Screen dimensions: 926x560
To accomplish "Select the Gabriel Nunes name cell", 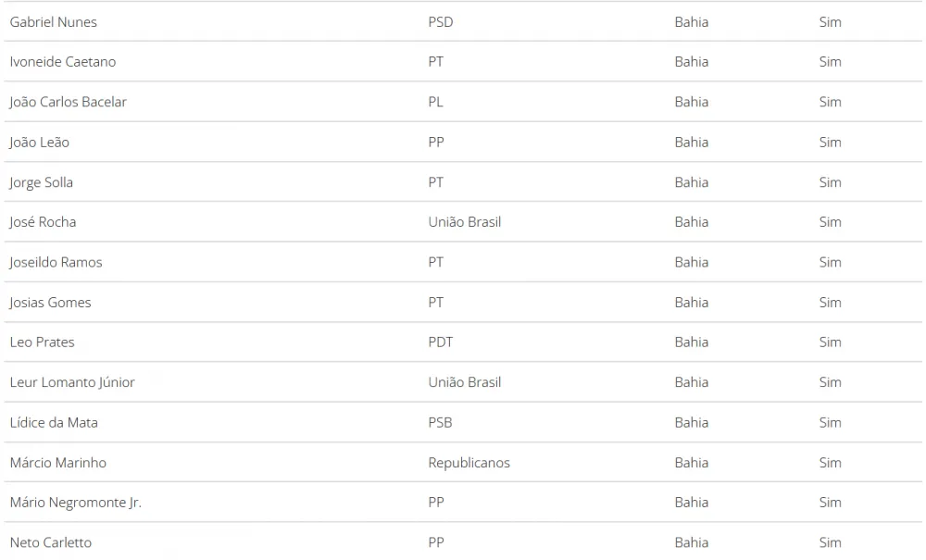I will 53,22.
